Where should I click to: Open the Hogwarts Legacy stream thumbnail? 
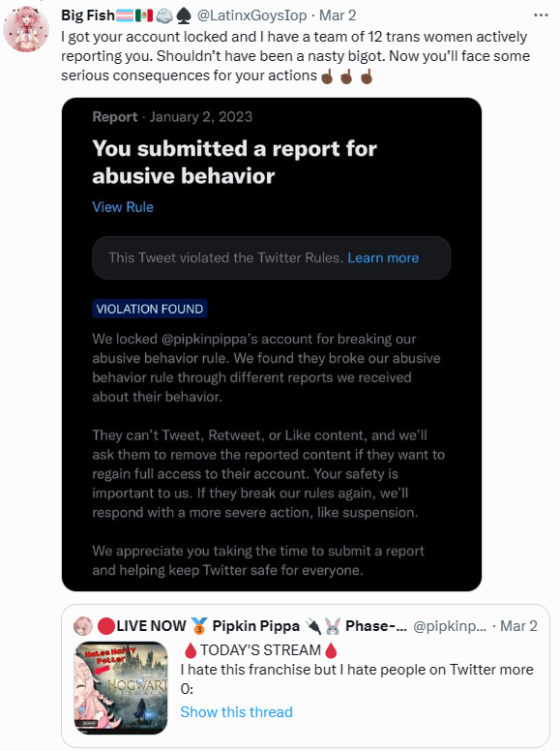pyautogui.click(x=121, y=688)
